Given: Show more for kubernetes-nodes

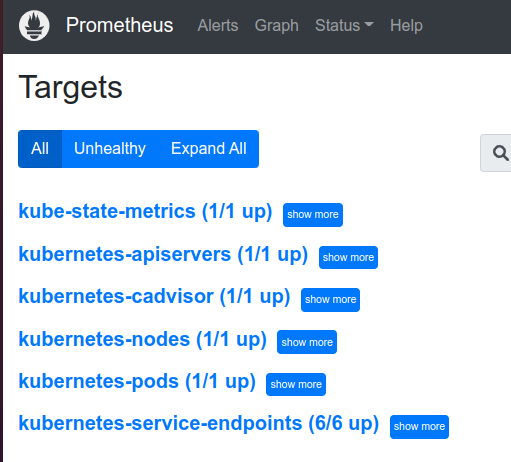Looking at the screenshot, I should [x=307, y=342].
